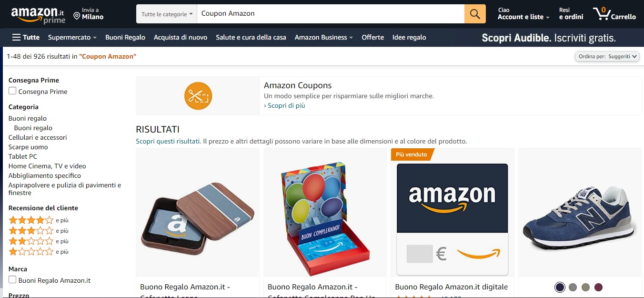The width and height of the screenshot is (644, 298).
Task: Click the Amazon.it Prime logo
Action: (x=39, y=15)
